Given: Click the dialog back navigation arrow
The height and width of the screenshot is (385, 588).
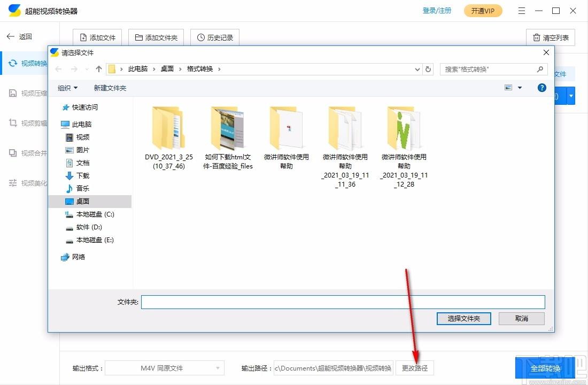Looking at the screenshot, I should (58, 69).
